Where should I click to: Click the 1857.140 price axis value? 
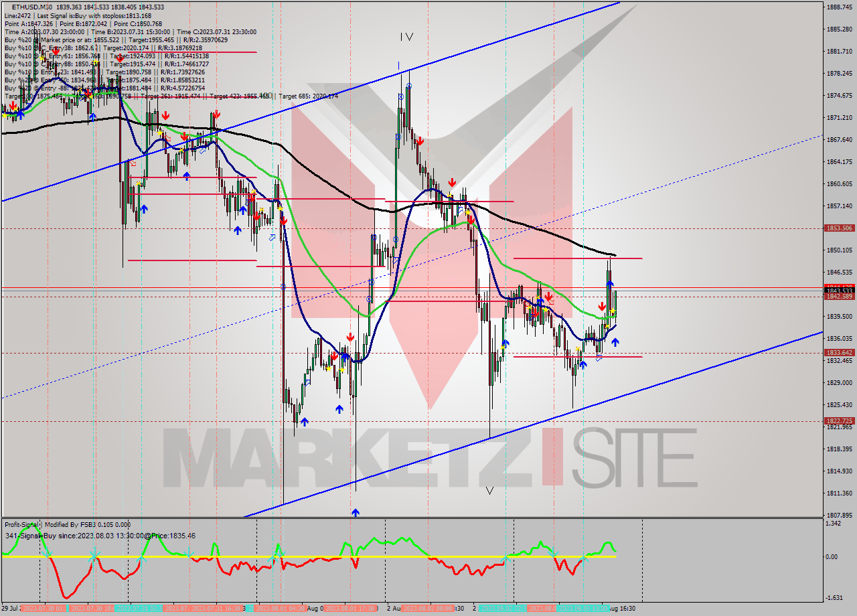[839, 206]
